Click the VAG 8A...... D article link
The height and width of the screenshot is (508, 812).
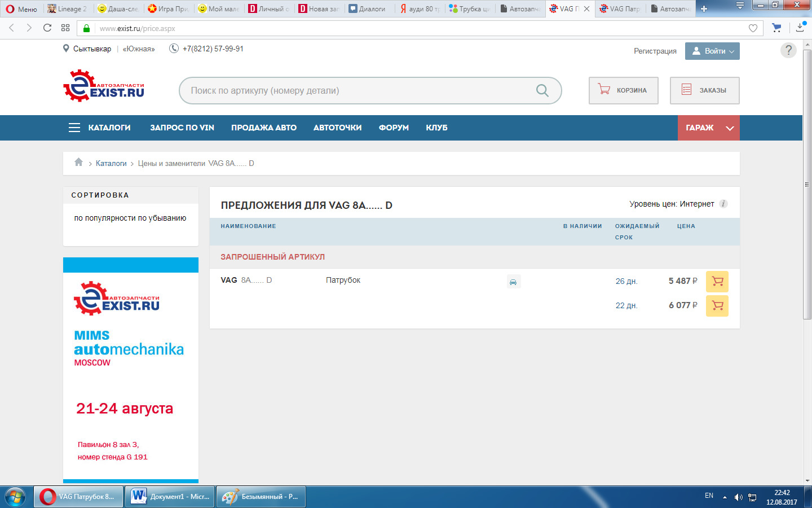click(246, 280)
